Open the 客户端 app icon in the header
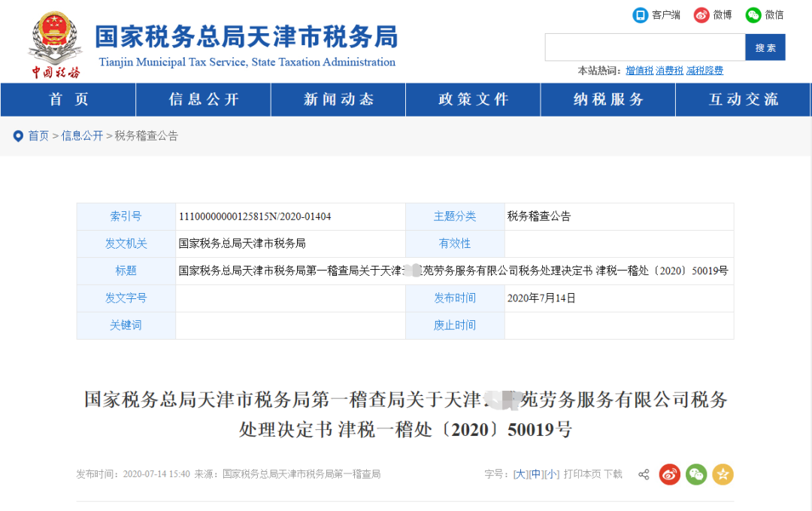This screenshot has width=812, height=511. pyautogui.click(x=640, y=14)
